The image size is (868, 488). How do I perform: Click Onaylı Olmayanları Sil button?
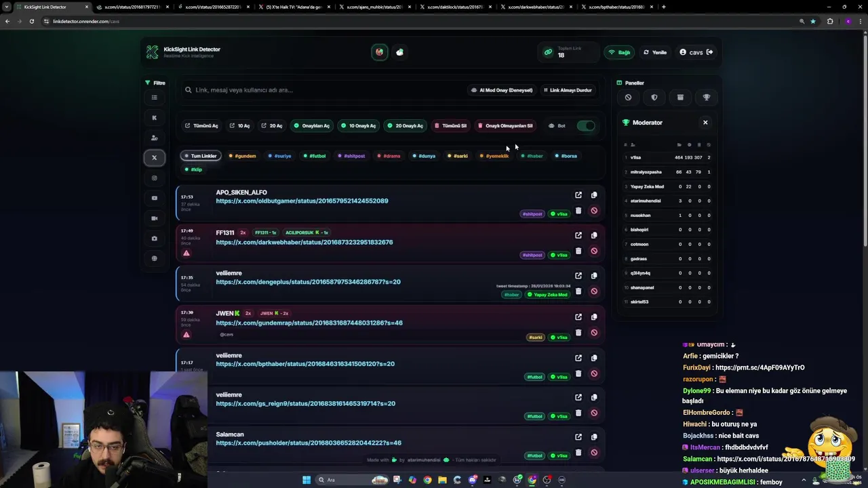(x=505, y=126)
